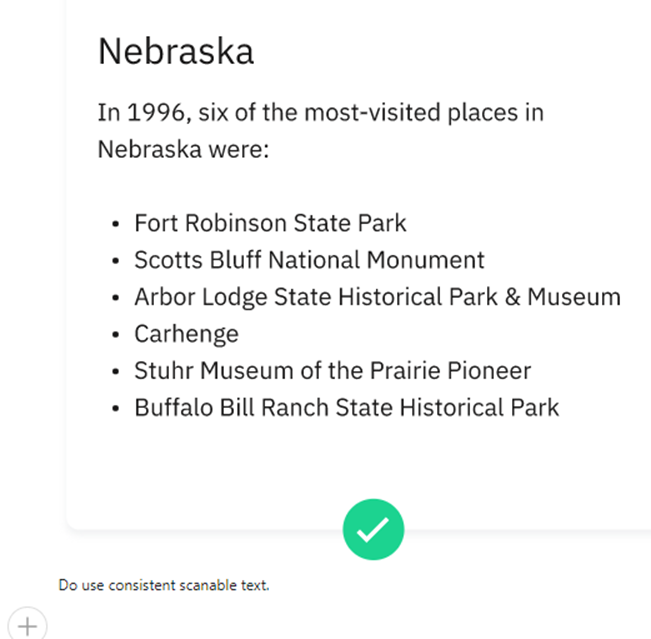Click the text 'Nebraska were:'

184,150
